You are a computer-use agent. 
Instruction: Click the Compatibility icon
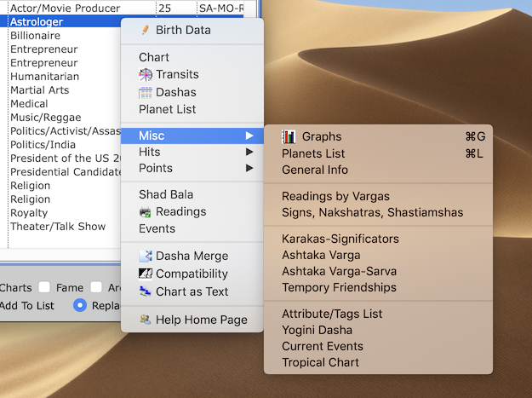click(146, 274)
